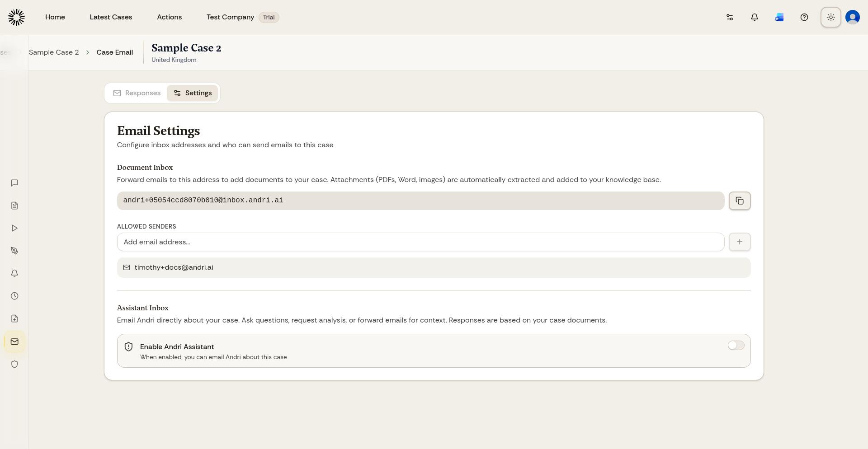Click the help question mark icon
This screenshot has width=868, height=449.
point(804,17)
